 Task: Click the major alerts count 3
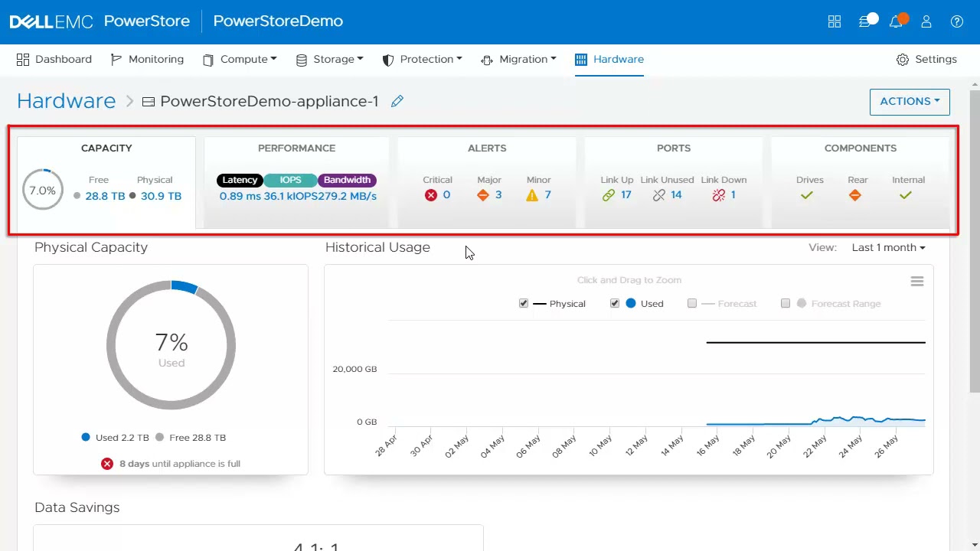tap(498, 195)
